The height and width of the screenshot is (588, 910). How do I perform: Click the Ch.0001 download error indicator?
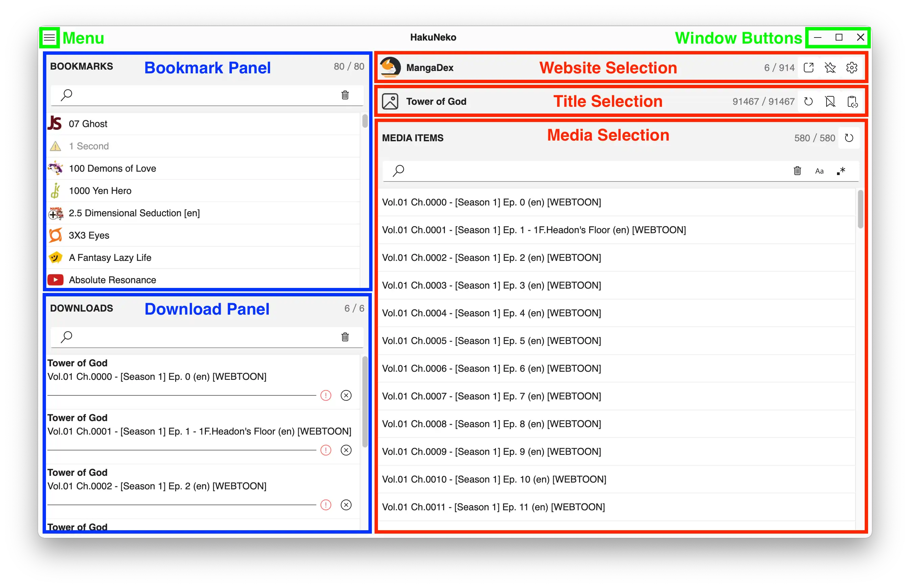pyautogui.click(x=326, y=450)
